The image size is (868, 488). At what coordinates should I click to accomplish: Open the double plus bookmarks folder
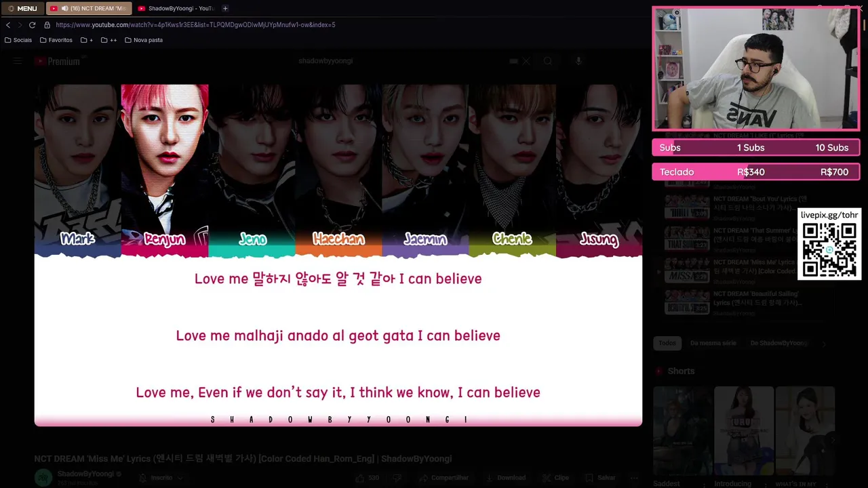coord(108,40)
